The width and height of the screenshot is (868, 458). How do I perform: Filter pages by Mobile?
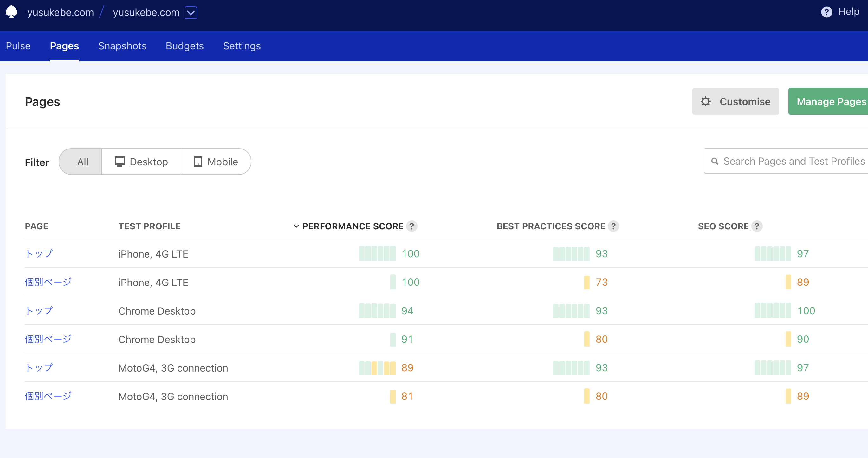(216, 162)
